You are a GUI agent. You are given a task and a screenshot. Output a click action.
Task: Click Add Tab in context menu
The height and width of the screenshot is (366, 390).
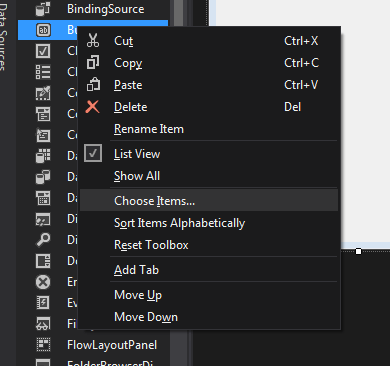(x=209, y=270)
